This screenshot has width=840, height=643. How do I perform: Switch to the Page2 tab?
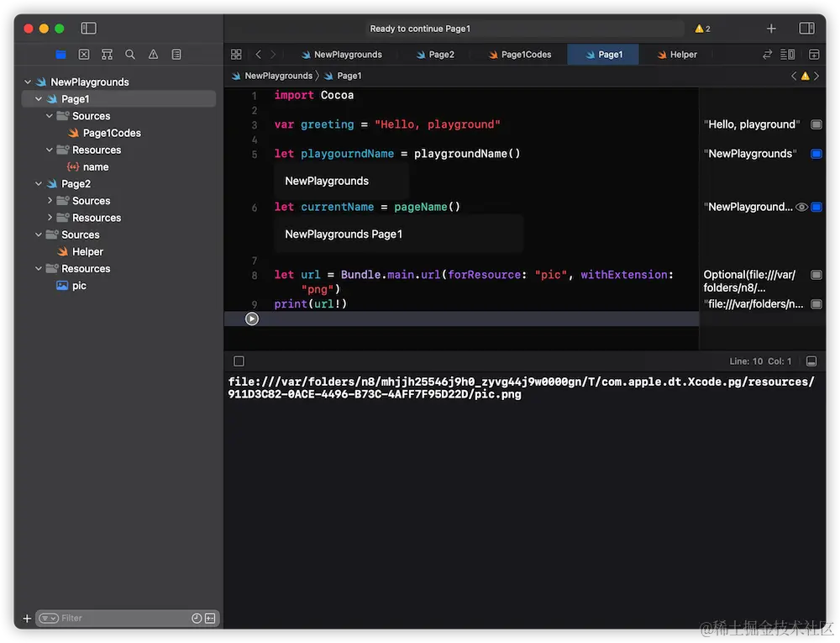click(x=441, y=55)
